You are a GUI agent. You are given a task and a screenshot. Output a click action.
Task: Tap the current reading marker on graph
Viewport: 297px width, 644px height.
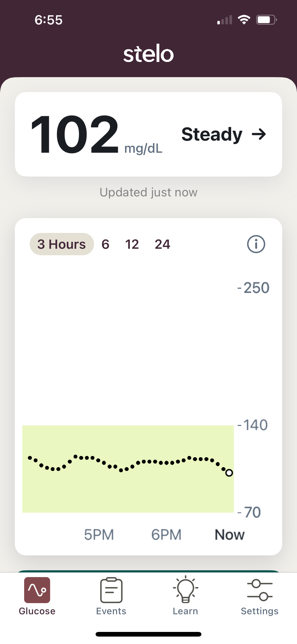[x=229, y=473]
